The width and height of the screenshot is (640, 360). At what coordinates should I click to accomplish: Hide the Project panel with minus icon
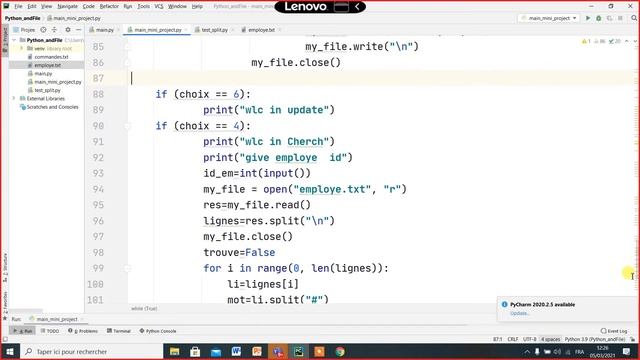click(x=78, y=30)
